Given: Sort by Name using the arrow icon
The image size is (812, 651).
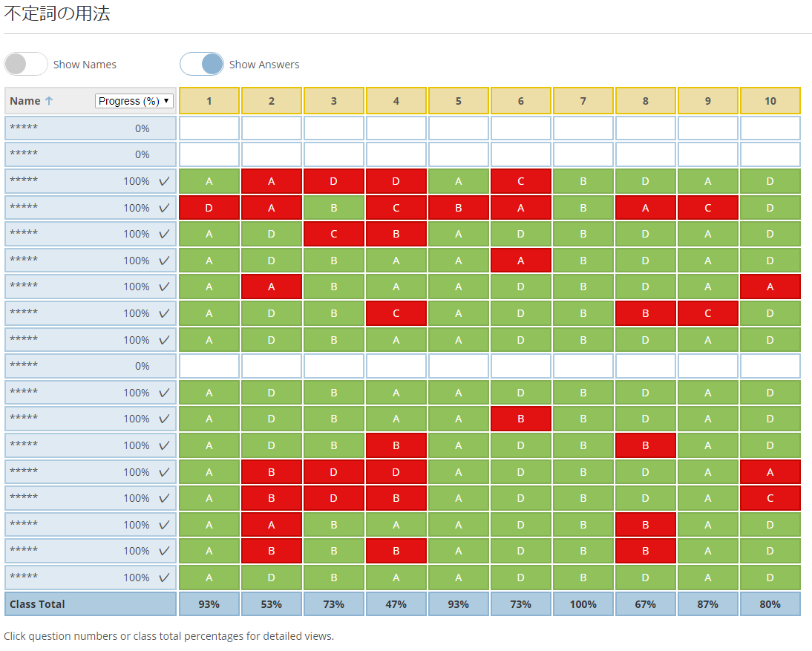Looking at the screenshot, I should point(49,101).
